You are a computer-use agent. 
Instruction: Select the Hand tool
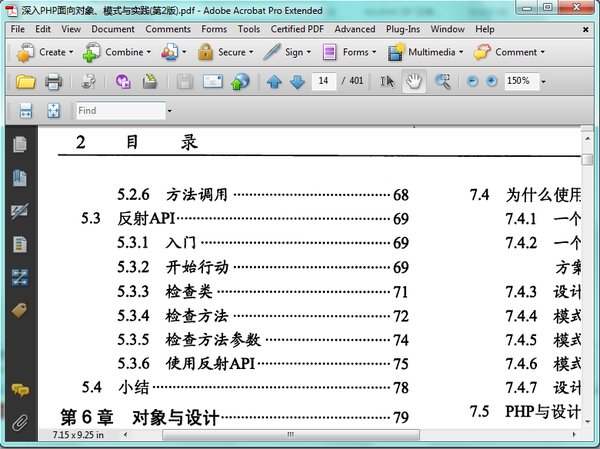pos(414,81)
